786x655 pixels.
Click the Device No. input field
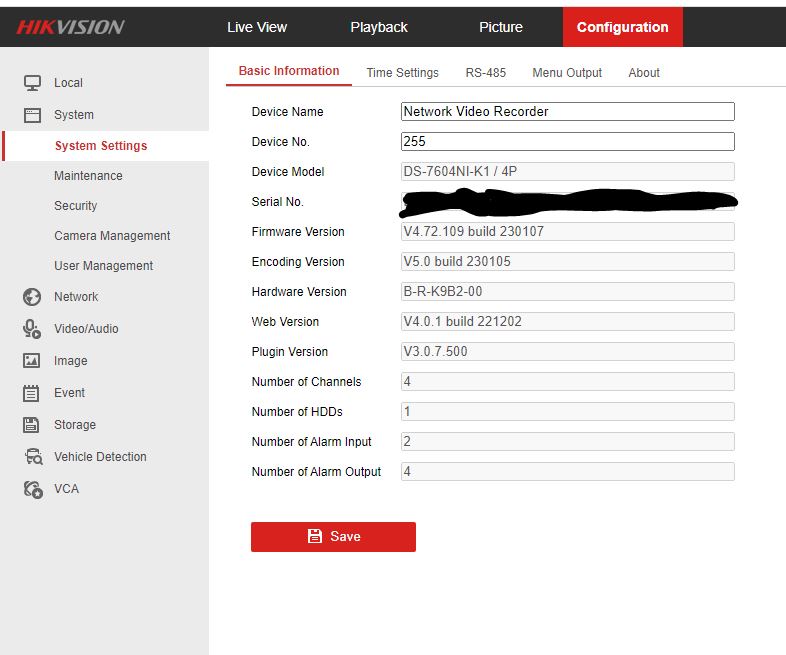click(567, 142)
